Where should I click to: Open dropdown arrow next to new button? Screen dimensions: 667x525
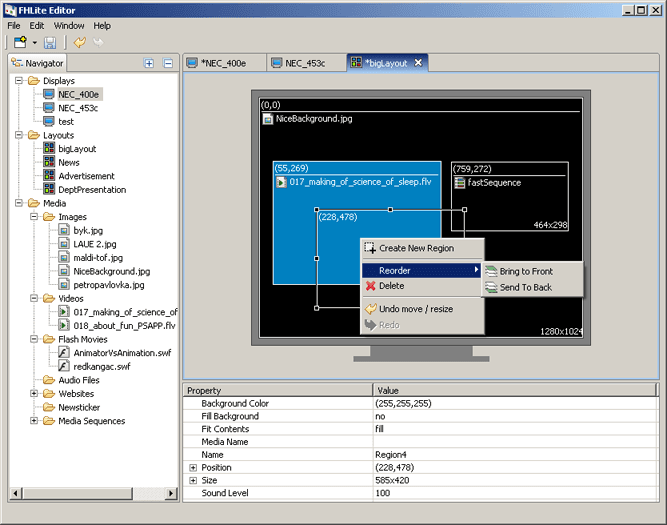coord(34,43)
